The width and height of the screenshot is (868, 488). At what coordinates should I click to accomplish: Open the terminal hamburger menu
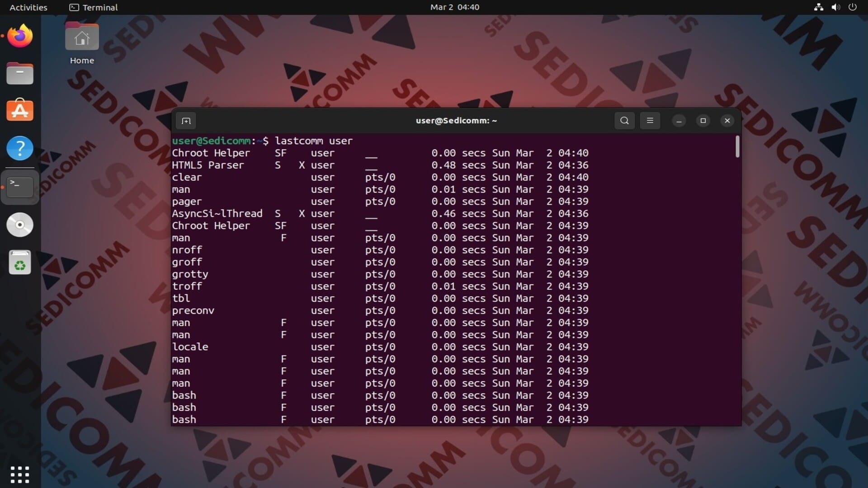[650, 121]
